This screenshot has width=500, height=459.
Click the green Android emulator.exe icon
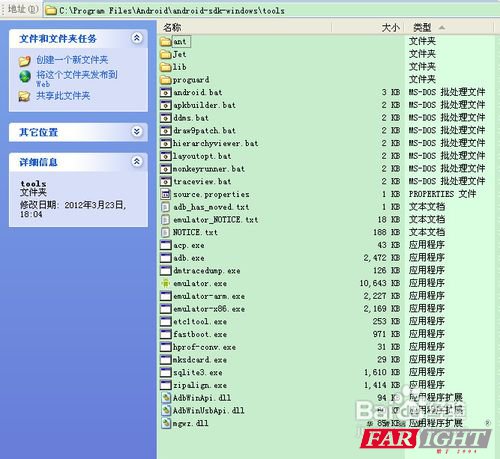coord(166,283)
